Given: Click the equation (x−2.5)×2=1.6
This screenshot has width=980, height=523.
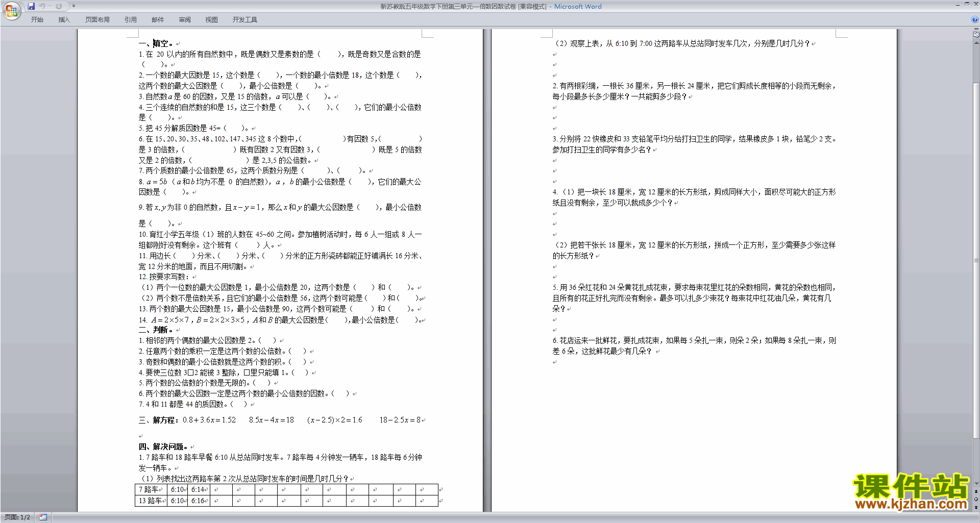Looking at the screenshot, I should [335, 420].
